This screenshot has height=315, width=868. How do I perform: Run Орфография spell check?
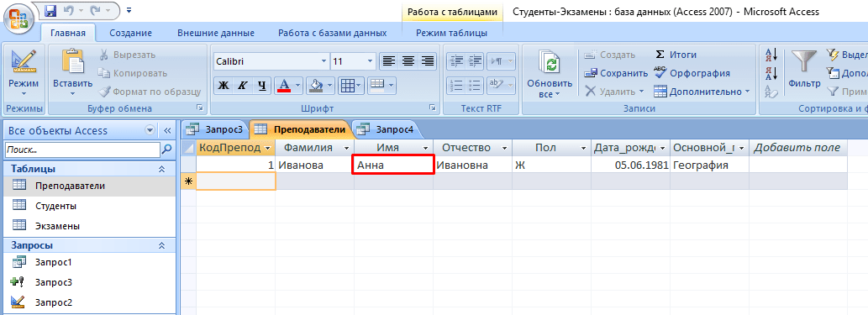click(x=692, y=73)
